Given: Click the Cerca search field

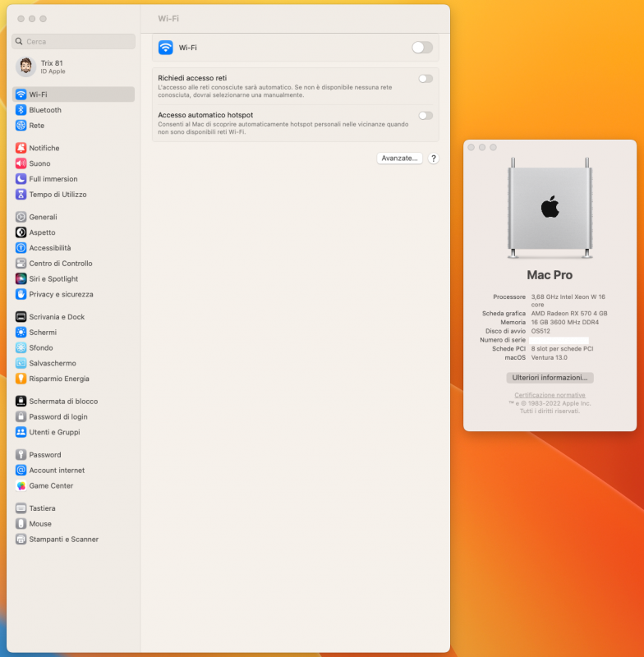Looking at the screenshot, I should click(x=74, y=41).
